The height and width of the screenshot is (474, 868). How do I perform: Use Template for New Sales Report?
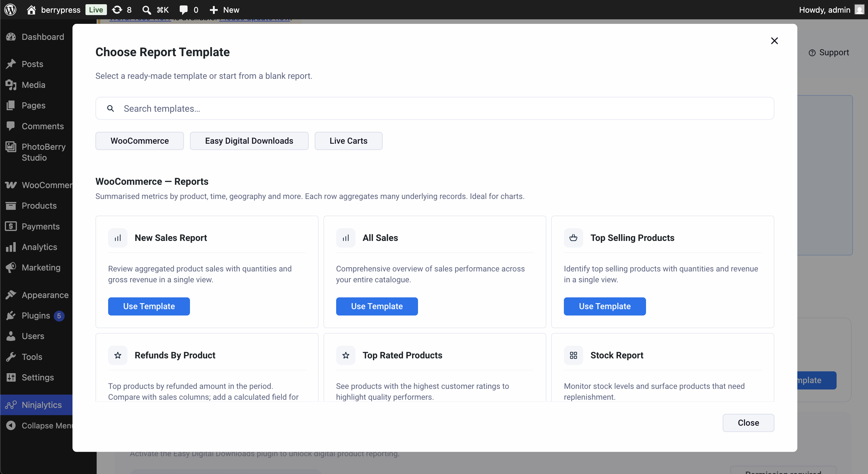149,306
